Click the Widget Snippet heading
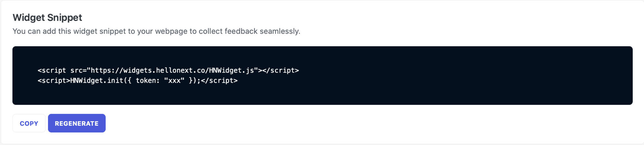This screenshot has height=145, width=644. (x=47, y=17)
